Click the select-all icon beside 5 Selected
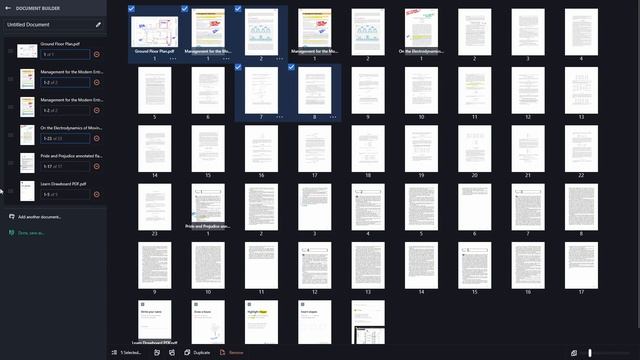This screenshot has width=640, height=360. coord(114,352)
